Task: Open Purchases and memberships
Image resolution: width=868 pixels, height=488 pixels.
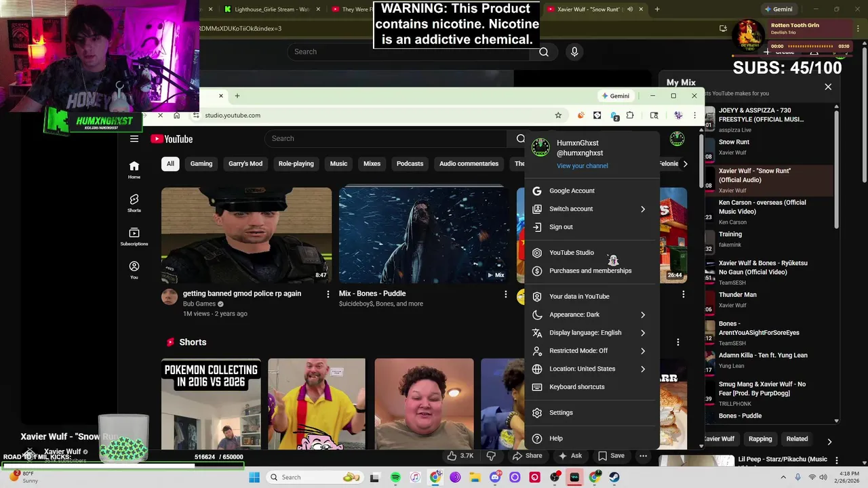Action: [591, 271]
